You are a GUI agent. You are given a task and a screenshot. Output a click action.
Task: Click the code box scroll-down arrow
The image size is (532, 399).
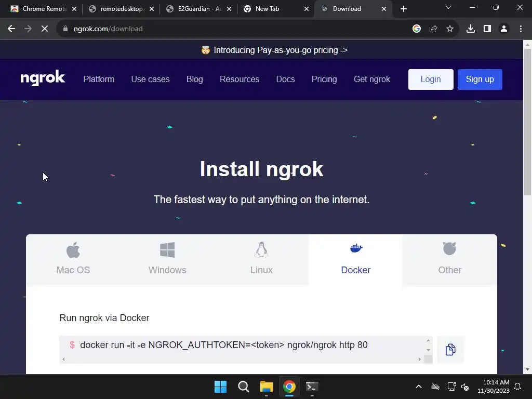click(428, 350)
